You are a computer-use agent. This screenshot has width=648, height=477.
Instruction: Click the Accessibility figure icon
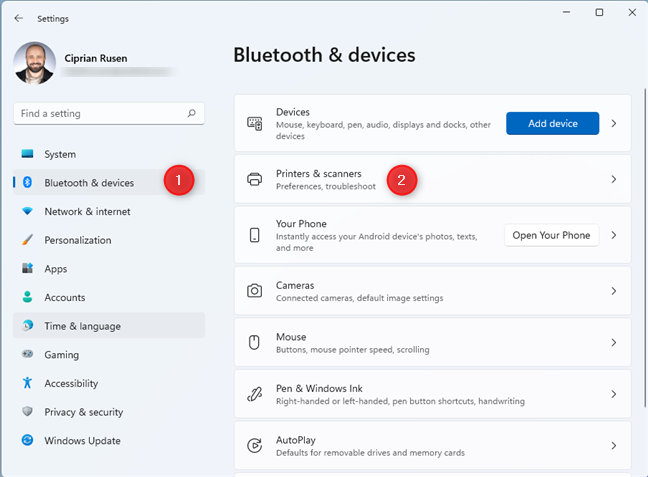27,383
